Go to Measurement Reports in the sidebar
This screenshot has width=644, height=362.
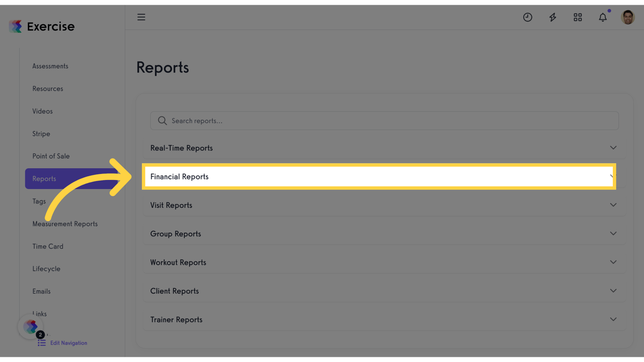click(65, 223)
